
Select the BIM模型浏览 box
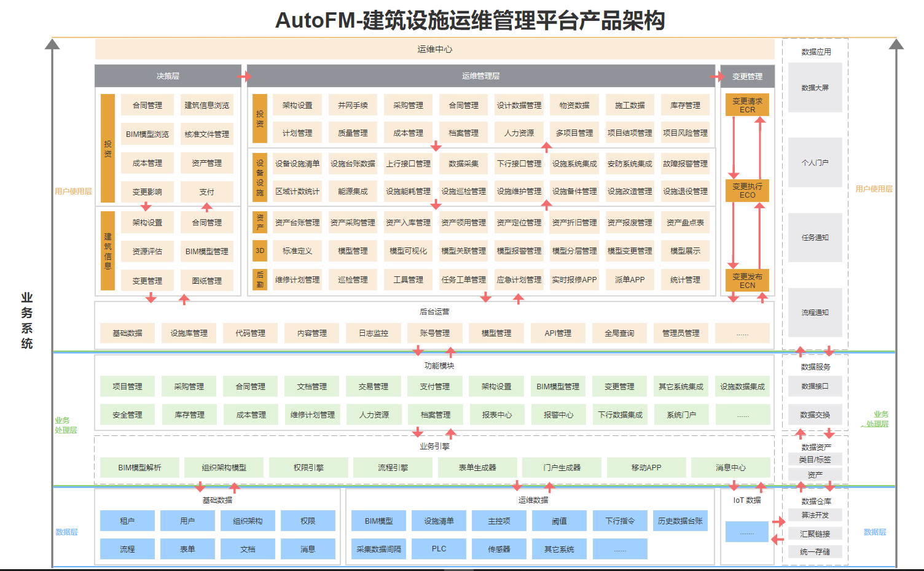point(147,134)
